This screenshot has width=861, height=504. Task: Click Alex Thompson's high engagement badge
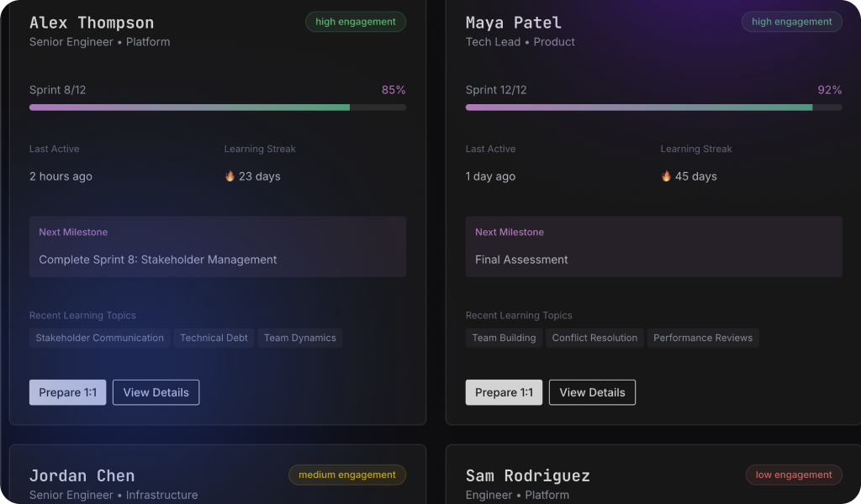(355, 22)
